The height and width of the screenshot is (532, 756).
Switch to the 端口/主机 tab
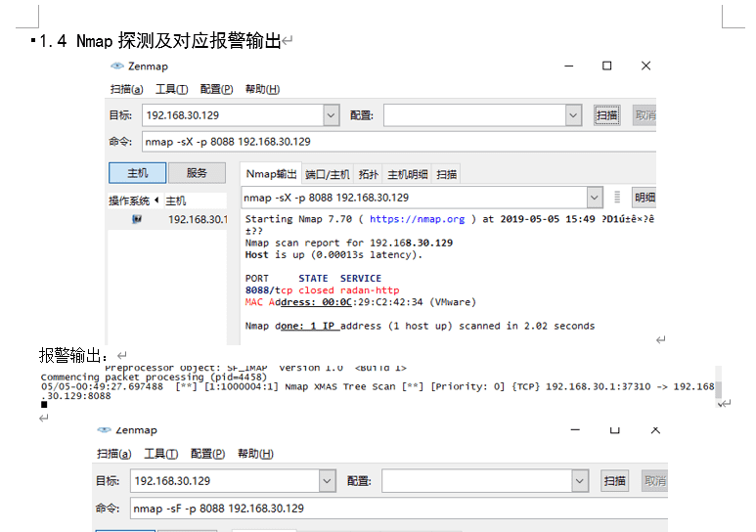pyautogui.click(x=328, y=175)
